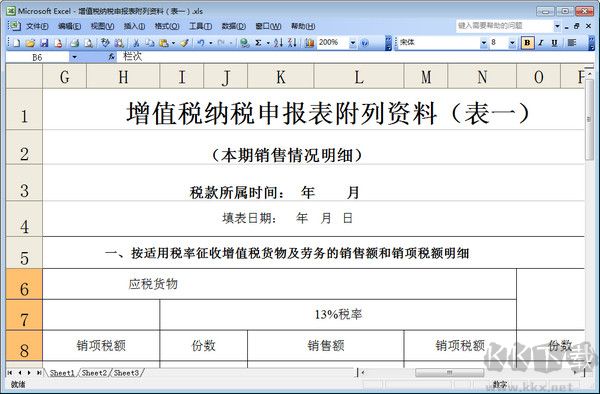This screenshot has height=394, width=600.
Task: Click the help question input box
Action: pos(504,26)
